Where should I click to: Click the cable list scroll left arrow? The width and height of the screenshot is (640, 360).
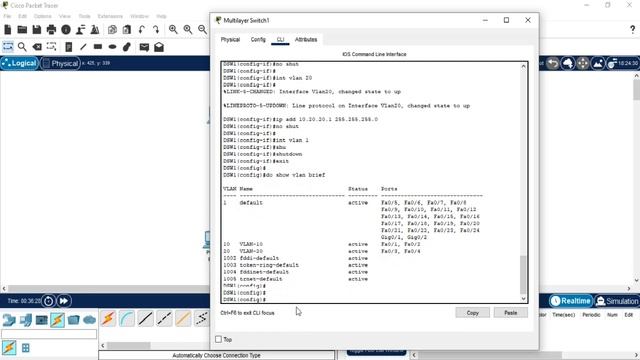103,345
